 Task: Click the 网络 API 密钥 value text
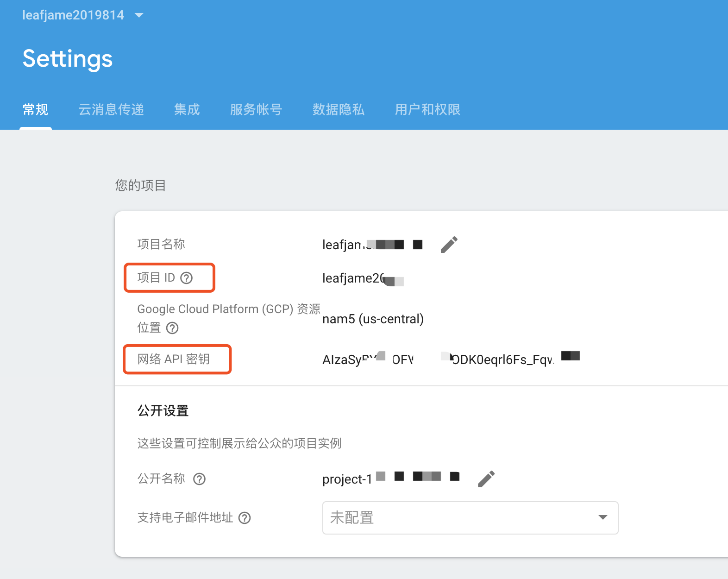tap(451, 359)
